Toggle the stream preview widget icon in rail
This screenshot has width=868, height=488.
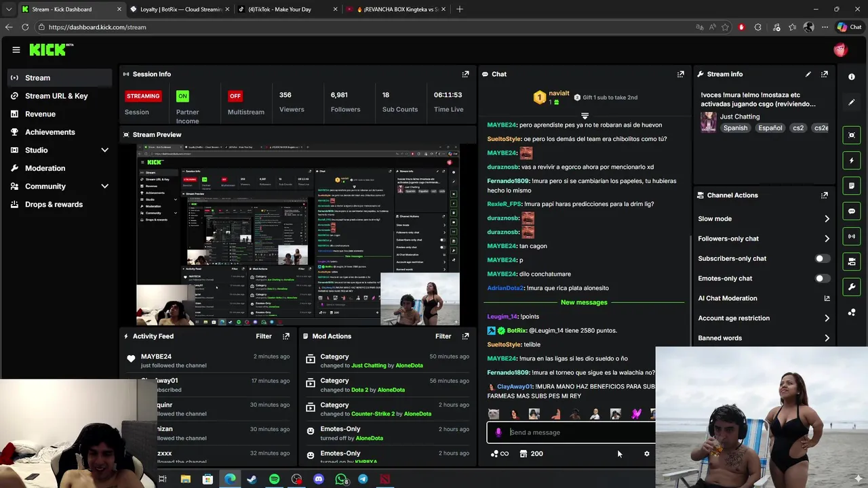point(852,135)
